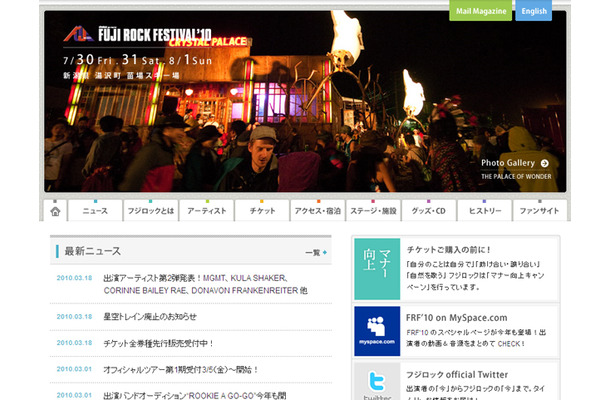Open news about 出演アーティスト第2弾発表
This screenshot has width=610, height=400.
click(x=205, y=284)
